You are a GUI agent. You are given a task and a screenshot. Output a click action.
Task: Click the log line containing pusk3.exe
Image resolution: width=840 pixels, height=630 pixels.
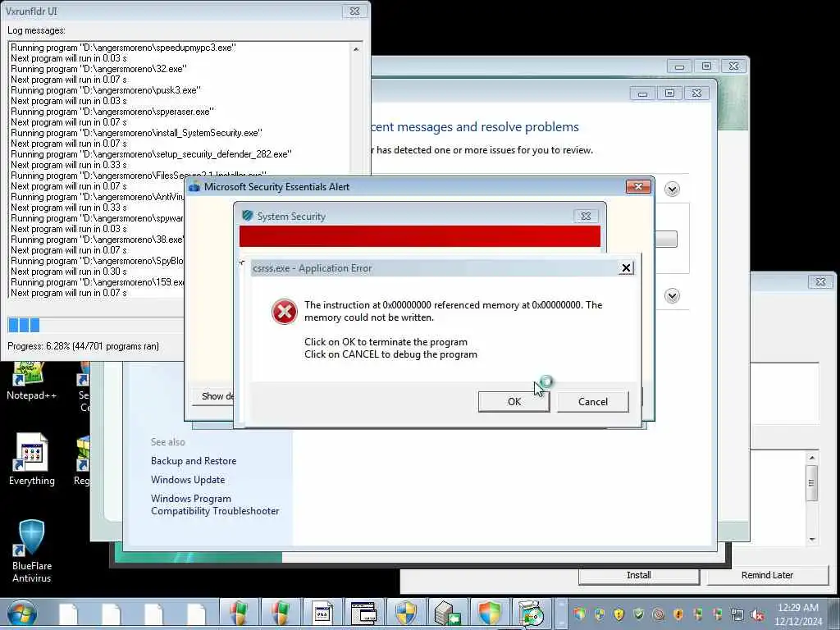[106, 90]
